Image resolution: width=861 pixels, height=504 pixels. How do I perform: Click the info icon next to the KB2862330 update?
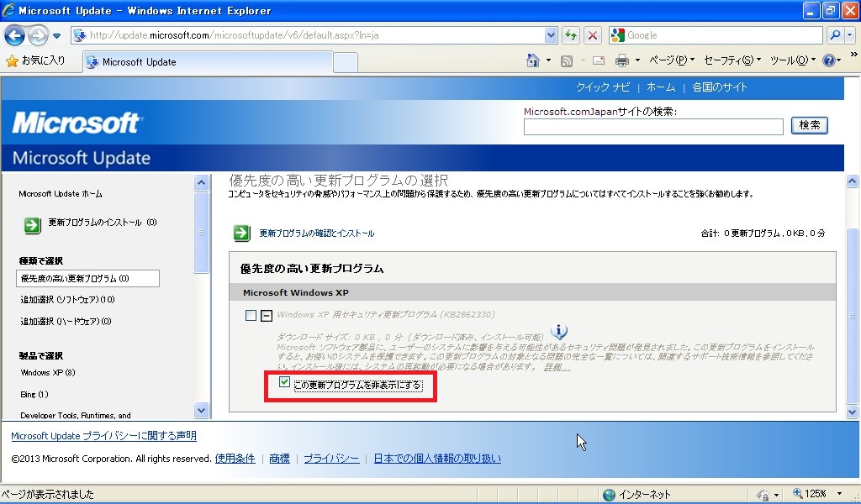(559, 332)
